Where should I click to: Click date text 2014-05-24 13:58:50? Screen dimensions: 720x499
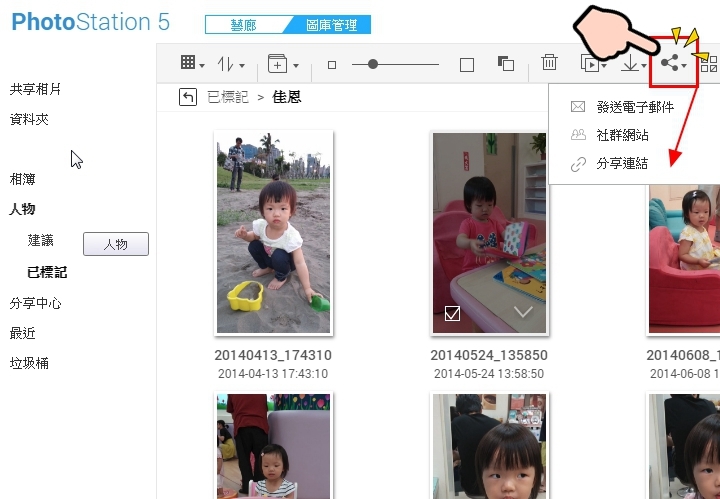tap(489, 374)
